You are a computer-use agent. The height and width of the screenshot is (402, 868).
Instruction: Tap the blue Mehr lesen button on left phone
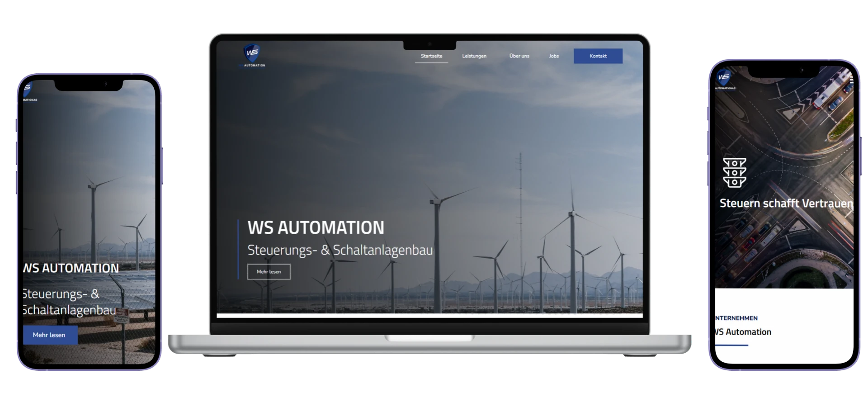[x=49, y=335]
